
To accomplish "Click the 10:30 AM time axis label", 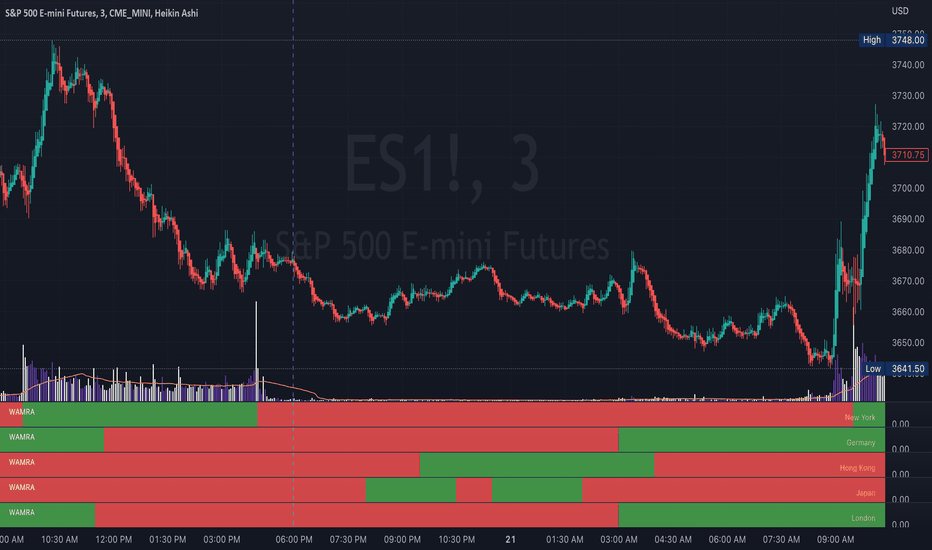I will click(59, 539).
